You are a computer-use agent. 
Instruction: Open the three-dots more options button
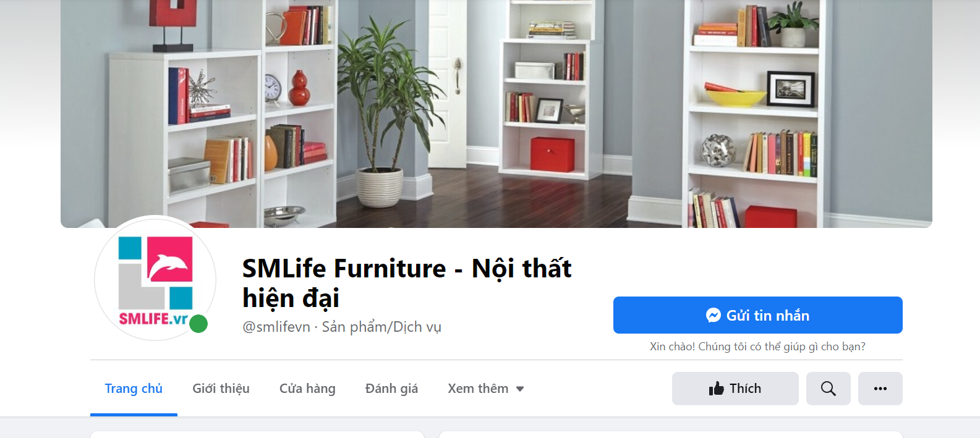(x=880, y=389)
